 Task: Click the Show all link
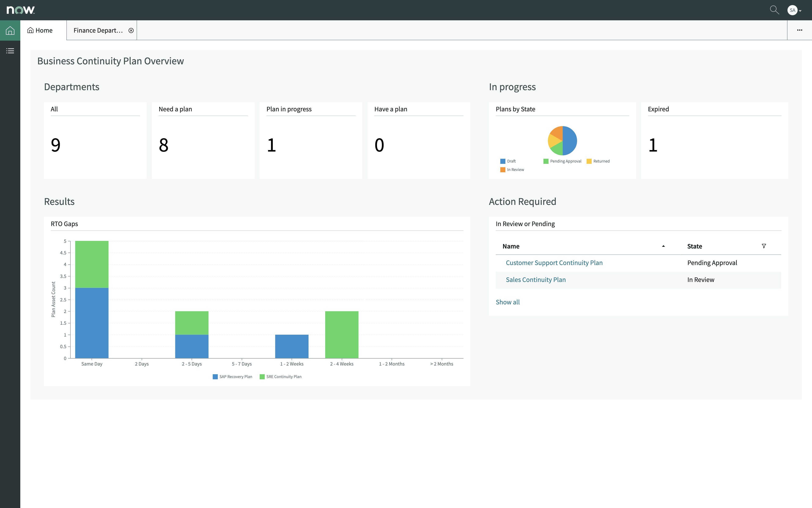pyautogui.click(x=507, y=302)
